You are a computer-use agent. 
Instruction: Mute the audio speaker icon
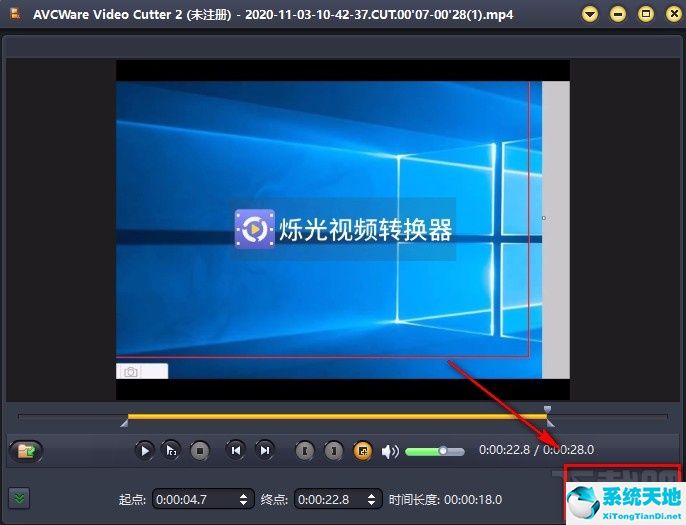pyautogui.click(x=390, y=451)
